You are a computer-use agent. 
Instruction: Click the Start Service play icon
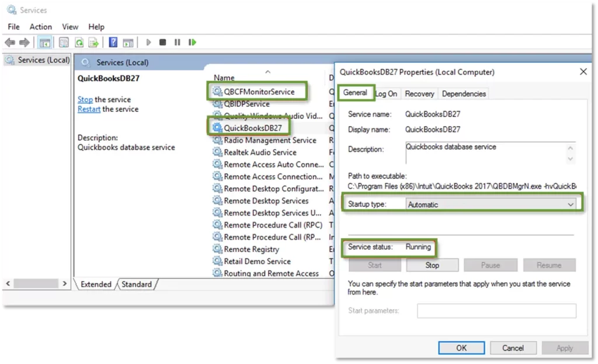(x=148, y=42)
